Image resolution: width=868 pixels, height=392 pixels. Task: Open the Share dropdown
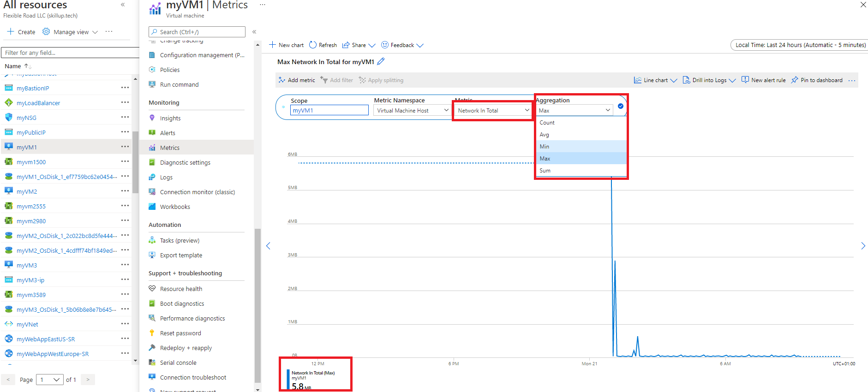359,45
